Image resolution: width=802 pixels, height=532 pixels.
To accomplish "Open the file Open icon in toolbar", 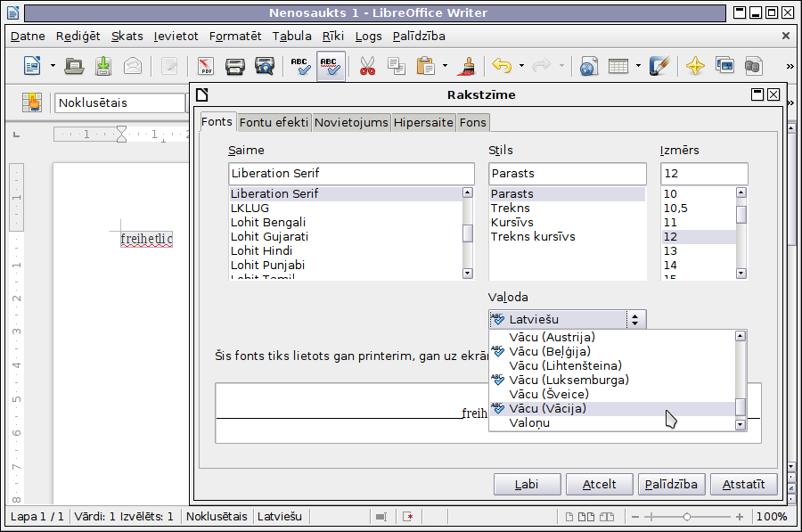I will click(74, 66).
